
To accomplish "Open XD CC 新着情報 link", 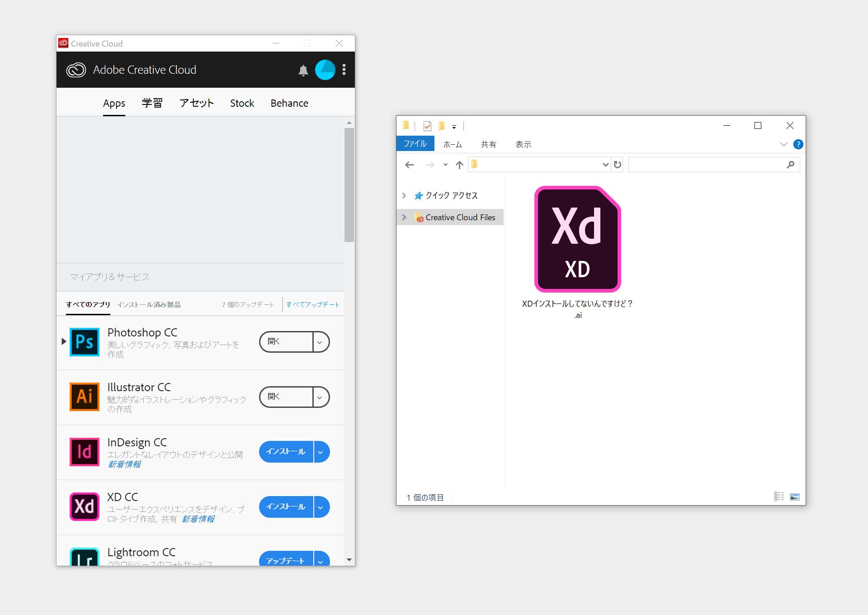I will click(x=198, y=519).
